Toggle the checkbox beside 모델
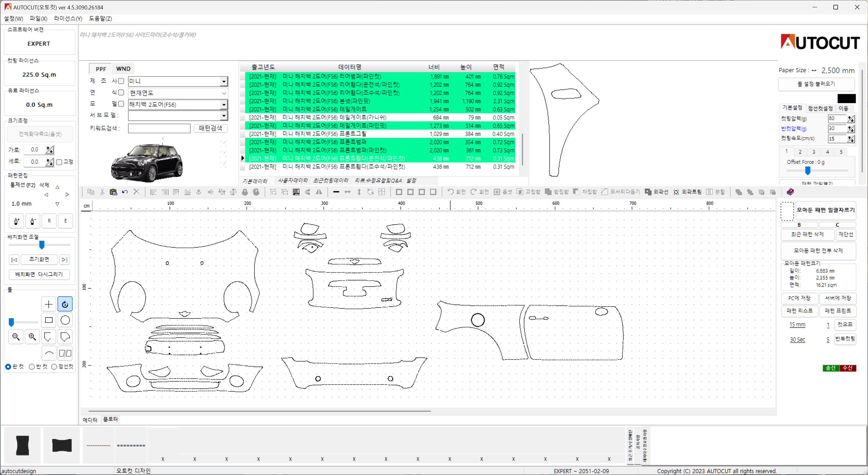868x475 pixels. (121, 104)
